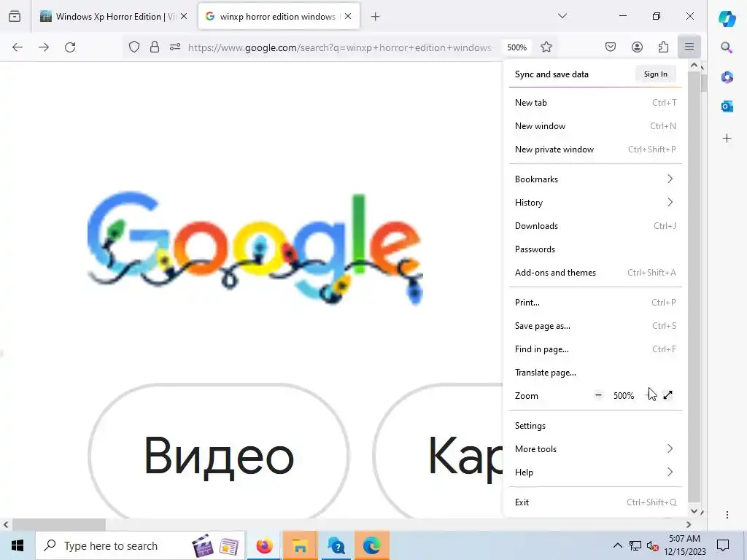Click the muted volume icon in the tray

(x=653, y=546)
